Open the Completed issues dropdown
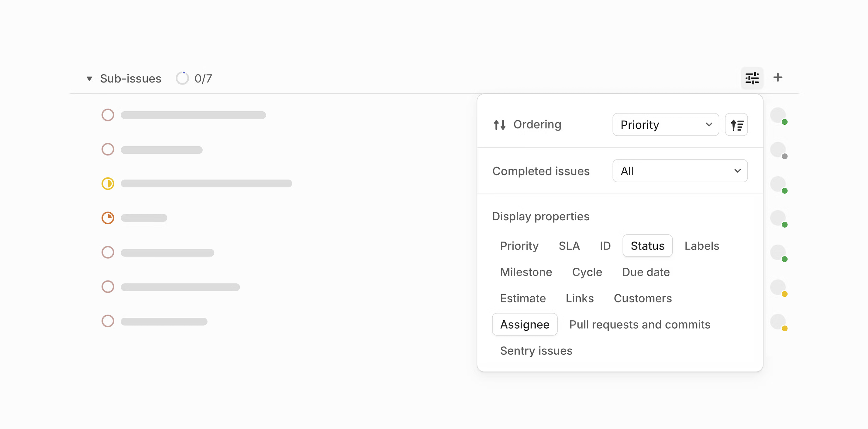Viewport: 868px width, 429px height. 680,171
